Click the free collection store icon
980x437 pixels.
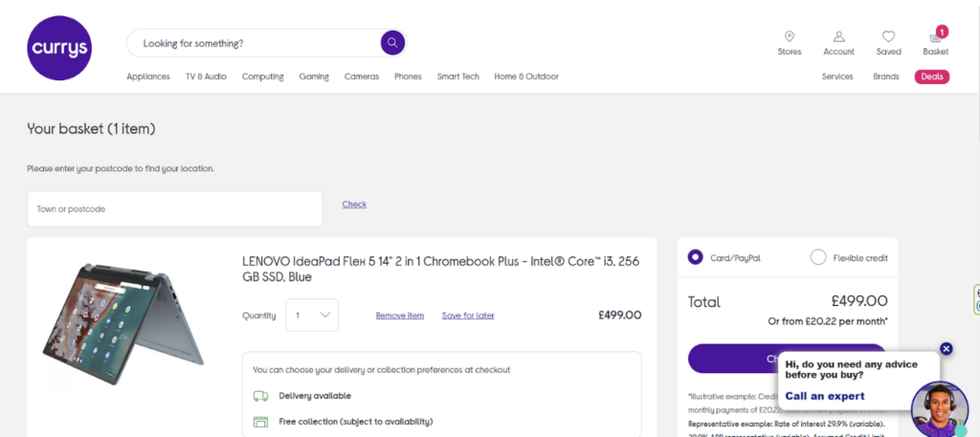pos(260,422)
